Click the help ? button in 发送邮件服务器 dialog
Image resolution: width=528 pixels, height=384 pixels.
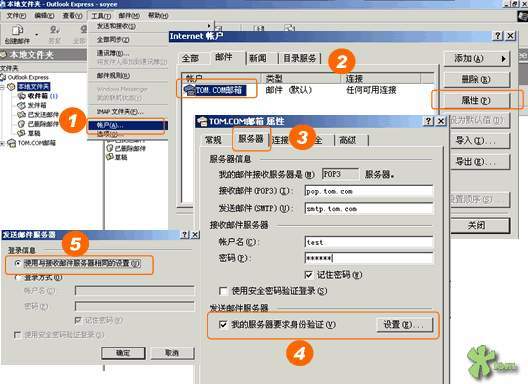(x=185, y=235)
